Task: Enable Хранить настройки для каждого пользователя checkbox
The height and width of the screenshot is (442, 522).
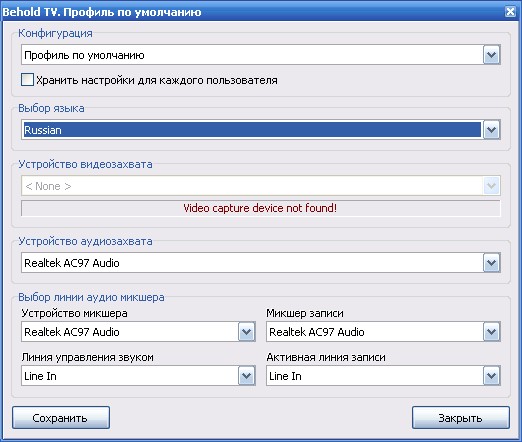Action: click(27, 80)
